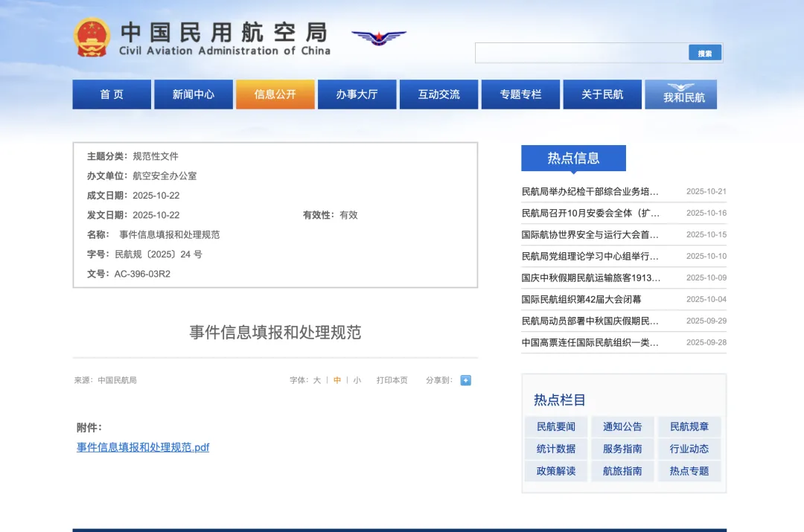Image resolution: width=804 pixels, height=532 pixels.
Task: Open the 互动交流 menu item
Action: pos(438,94)
